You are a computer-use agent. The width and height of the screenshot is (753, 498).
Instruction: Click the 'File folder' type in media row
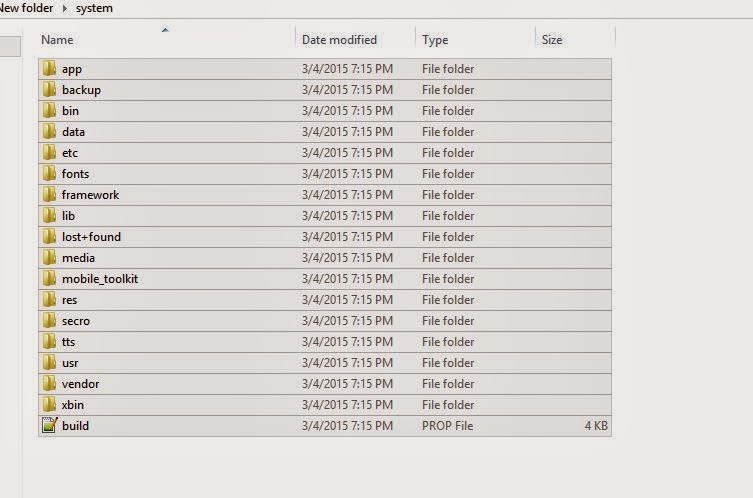click(448, 258)
